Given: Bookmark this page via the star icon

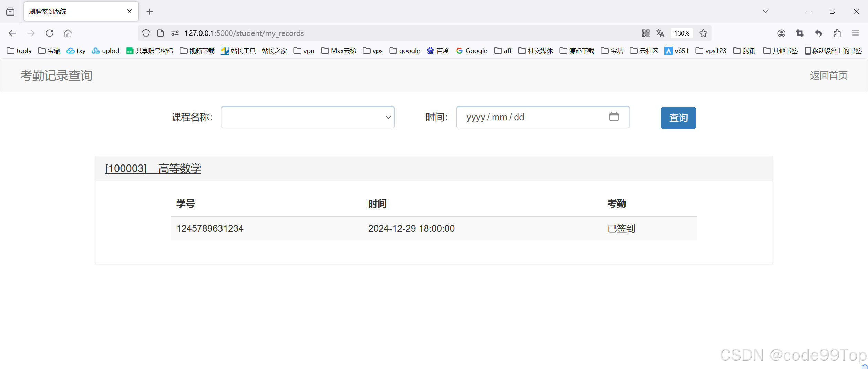Looking at the screenshot, I should [x=703, y=33].
